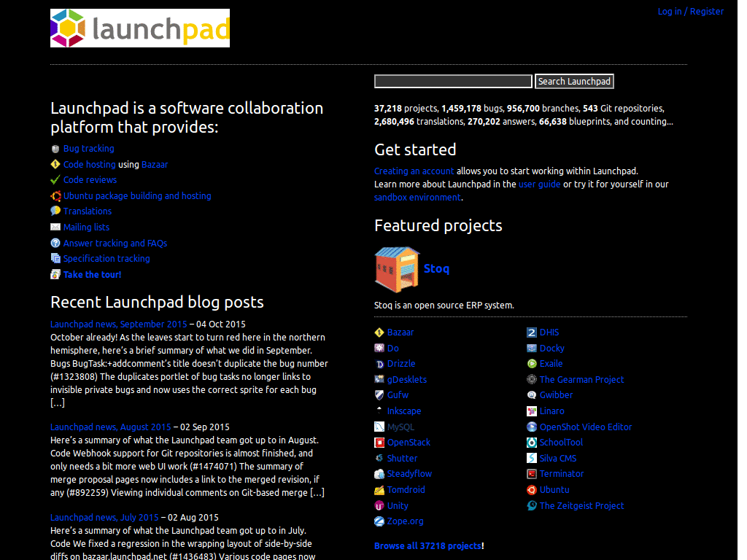The image size is (747, 560).
Task: Click the Answer tracking question mark icon
Action: pyautogui.click(x=55, y=243)
